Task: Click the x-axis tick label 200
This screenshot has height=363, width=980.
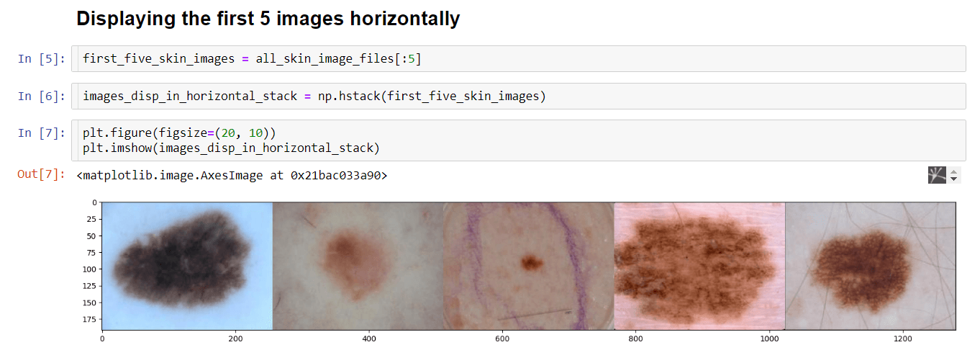Action: (235, 338)
